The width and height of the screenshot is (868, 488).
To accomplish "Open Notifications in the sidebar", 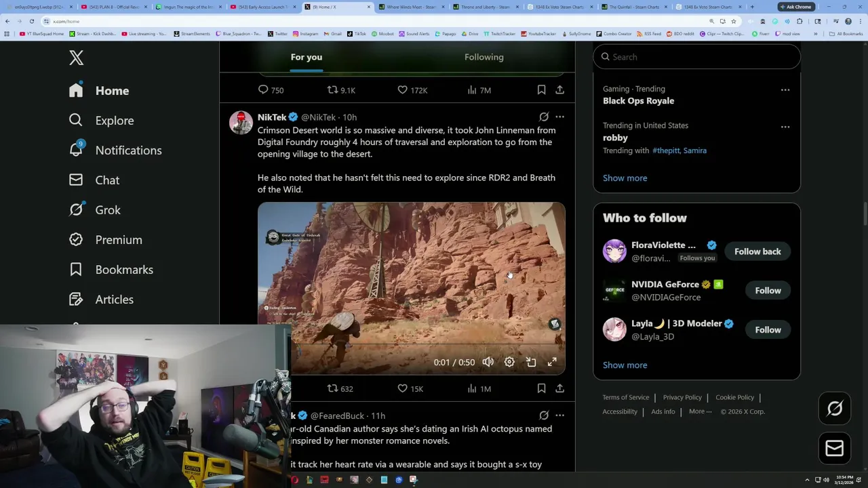I will tap(115, 150).
